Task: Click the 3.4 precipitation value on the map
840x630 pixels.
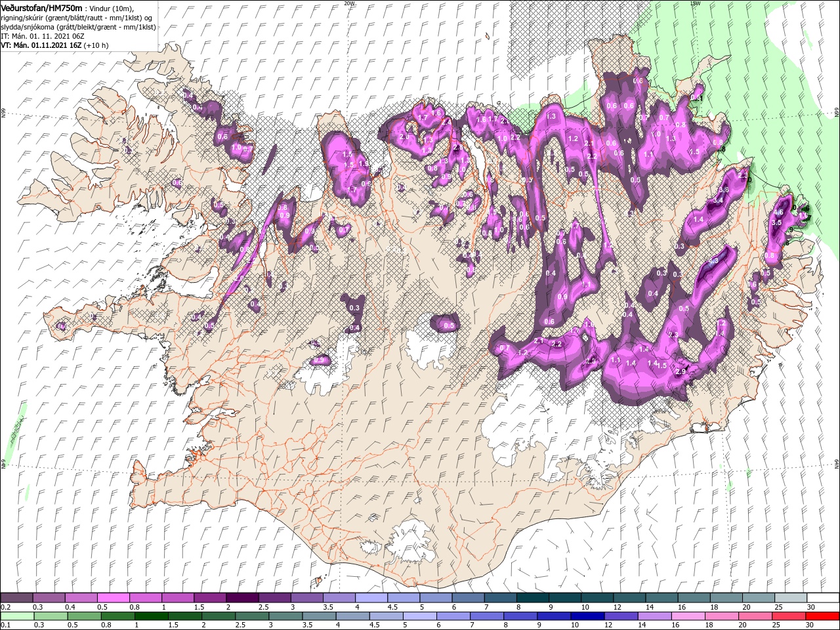Action: click(x=719, y=201)
